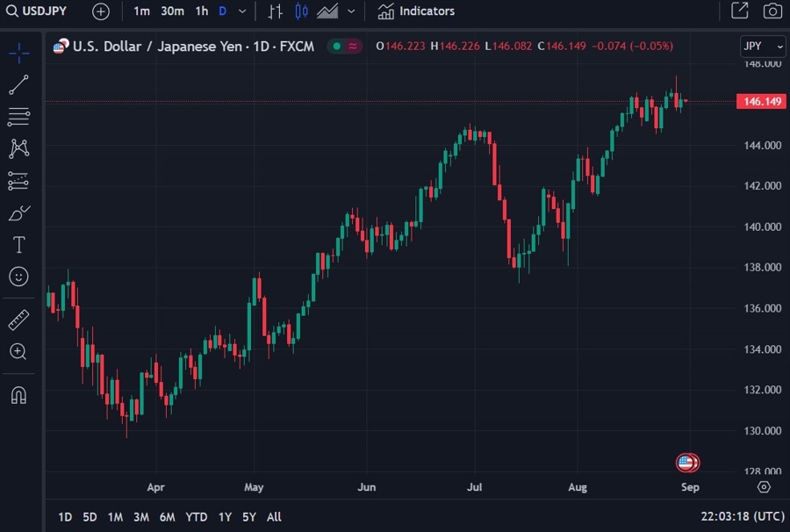Open the JPY currency dropdown
The image size is (790, 532).
[x=763, y=47]
